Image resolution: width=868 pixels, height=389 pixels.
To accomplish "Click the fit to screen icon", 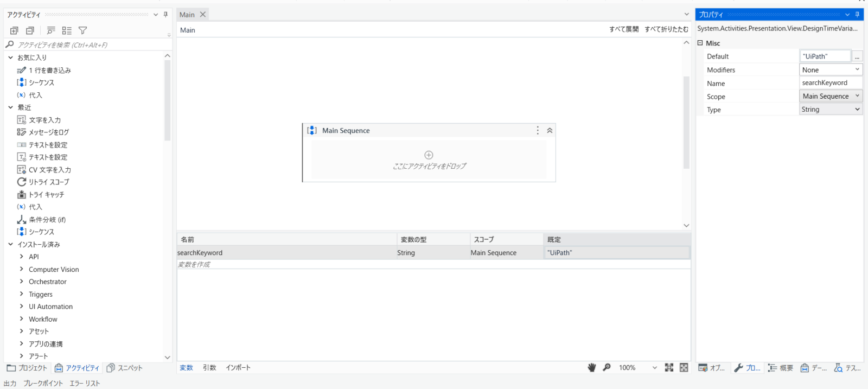I will tap(669, 368).
